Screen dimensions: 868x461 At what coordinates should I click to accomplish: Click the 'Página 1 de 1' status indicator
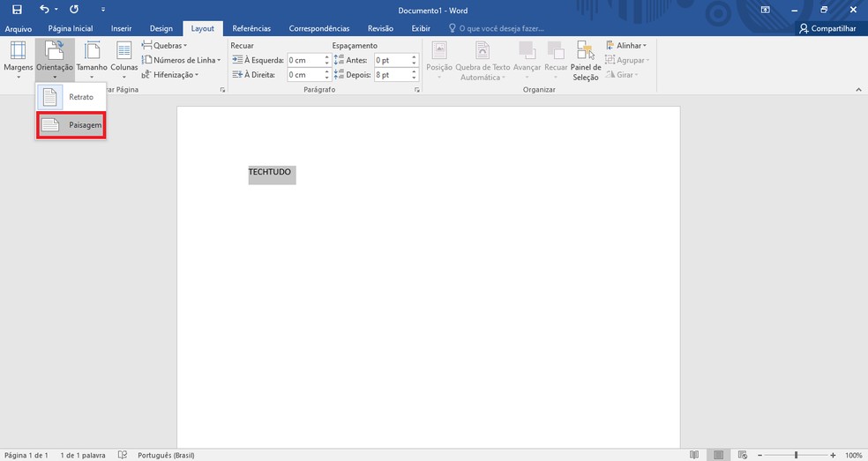(x=26, y=455)
